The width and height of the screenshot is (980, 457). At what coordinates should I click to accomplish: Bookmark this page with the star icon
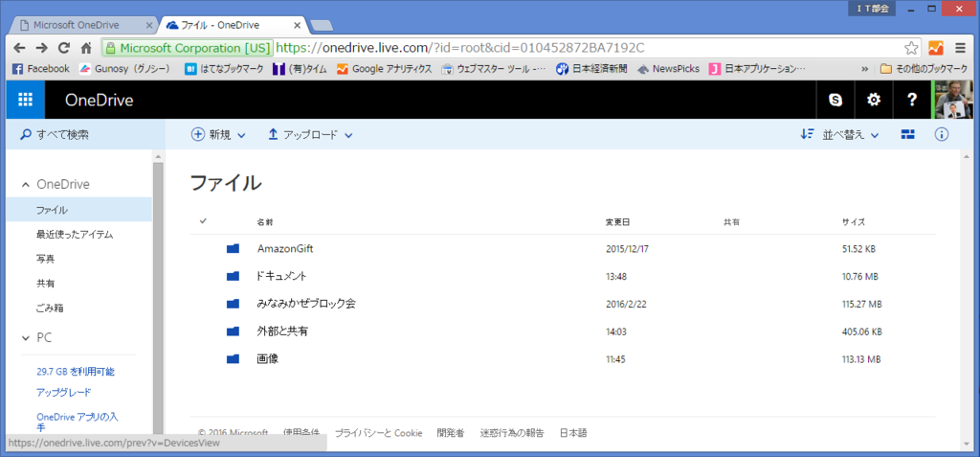coord(911,48)
